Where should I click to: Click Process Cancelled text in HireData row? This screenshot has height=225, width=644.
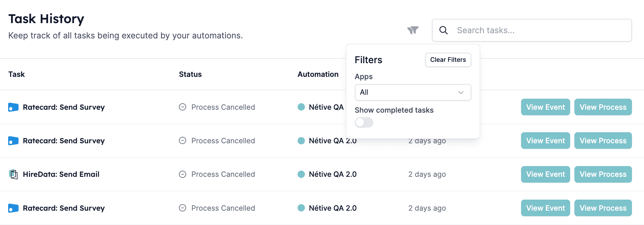tap(223, 174)
